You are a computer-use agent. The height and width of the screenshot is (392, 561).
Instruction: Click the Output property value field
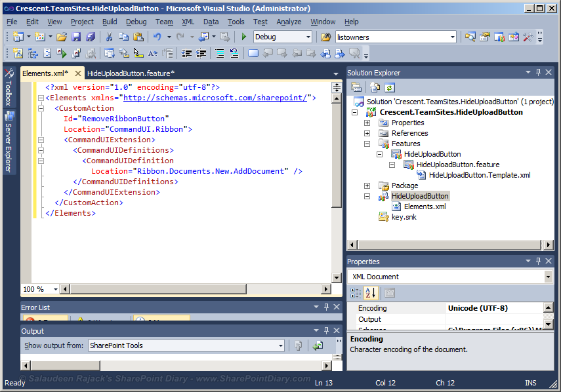coord(495,319)
